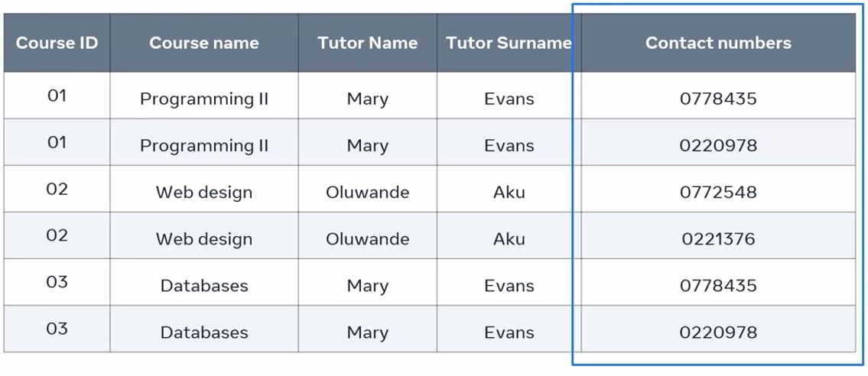The image size is (868, 376).
Task: Select Web design in the row with 0772548
Action: point(203,192)
